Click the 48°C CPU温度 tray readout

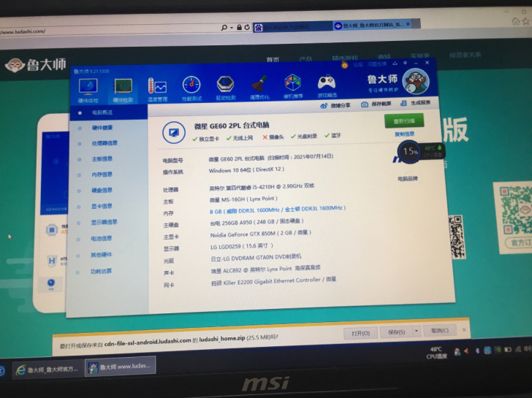coord(436,353)
